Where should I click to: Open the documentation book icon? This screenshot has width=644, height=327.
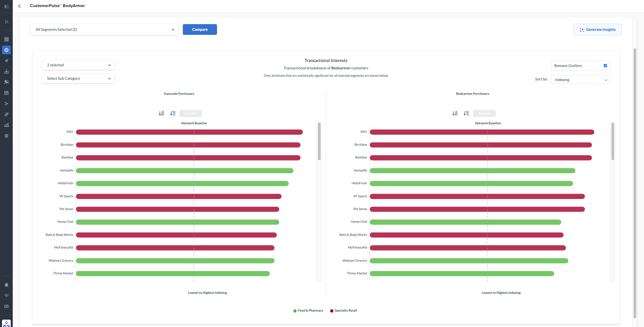(6, 306)
